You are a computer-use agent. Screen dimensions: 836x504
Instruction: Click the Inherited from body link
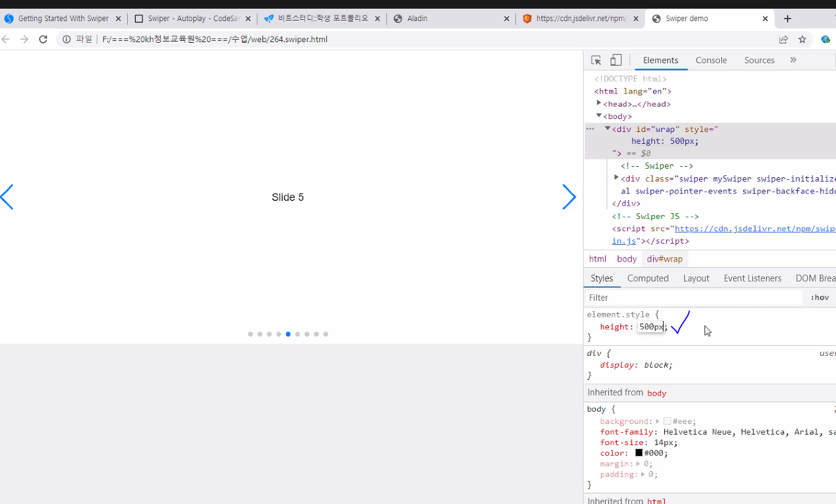coord(657,393)
